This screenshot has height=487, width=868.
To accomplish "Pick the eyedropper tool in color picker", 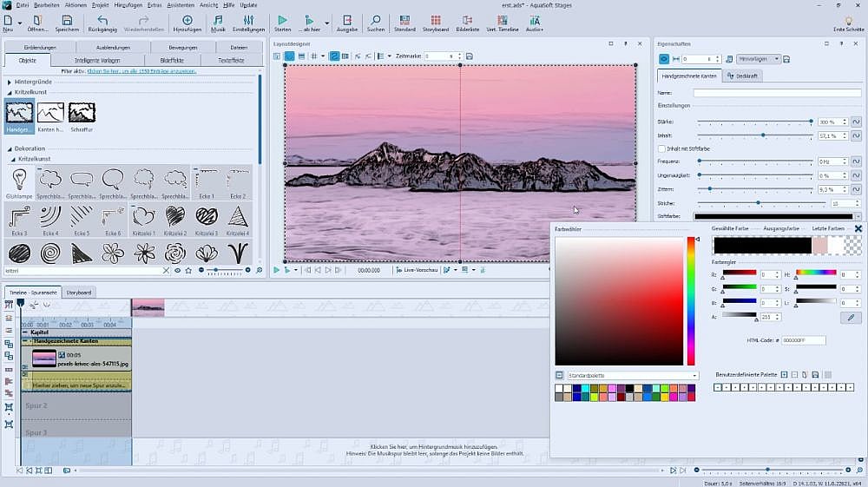I will pyautogui.click(x=852, y=319).
